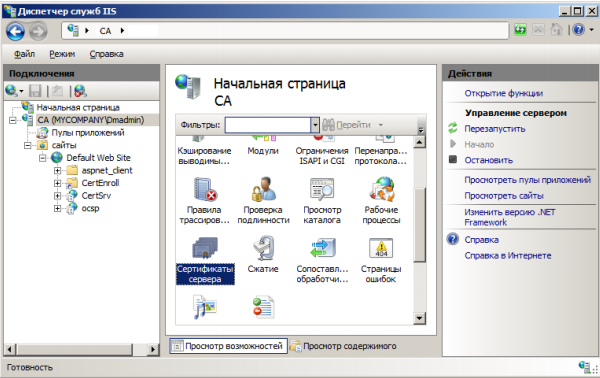Open the Режим menu

coord(62,54)
